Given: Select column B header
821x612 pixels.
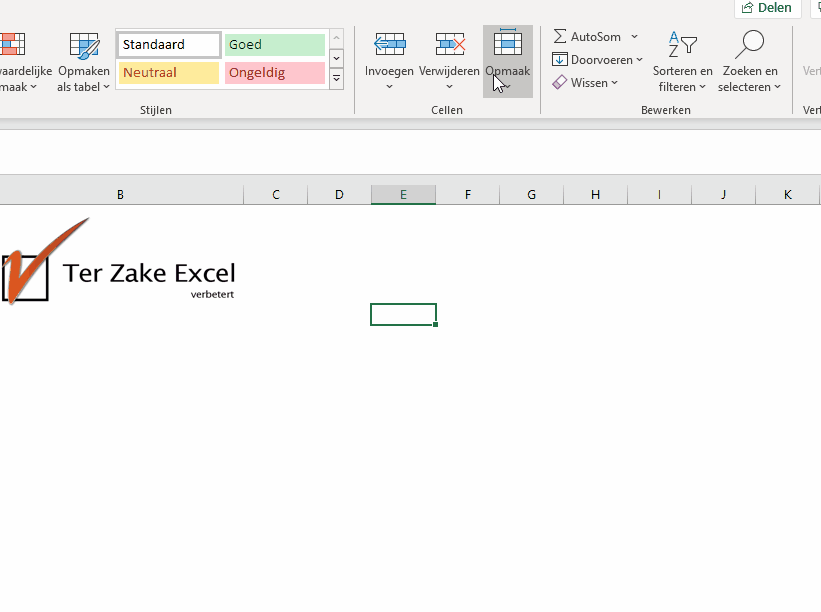Looking at the screenshot, I should [x=121, y=195].
